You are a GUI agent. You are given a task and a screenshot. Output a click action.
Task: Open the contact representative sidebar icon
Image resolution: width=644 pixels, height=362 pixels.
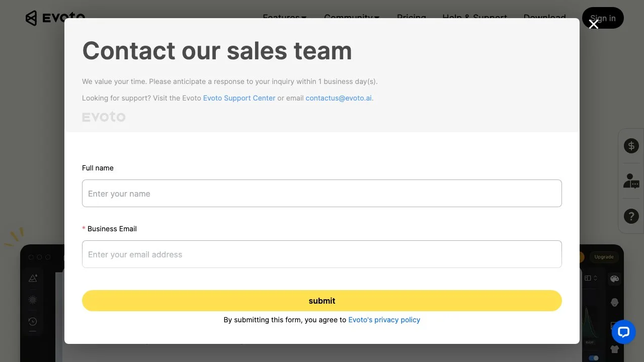[631, 181]
